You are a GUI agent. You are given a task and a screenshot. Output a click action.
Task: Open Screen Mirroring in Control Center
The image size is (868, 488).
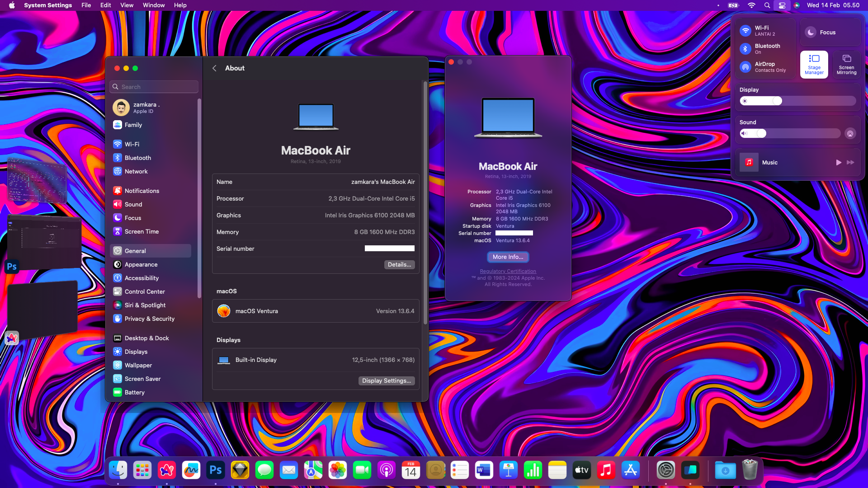point(847,65)
